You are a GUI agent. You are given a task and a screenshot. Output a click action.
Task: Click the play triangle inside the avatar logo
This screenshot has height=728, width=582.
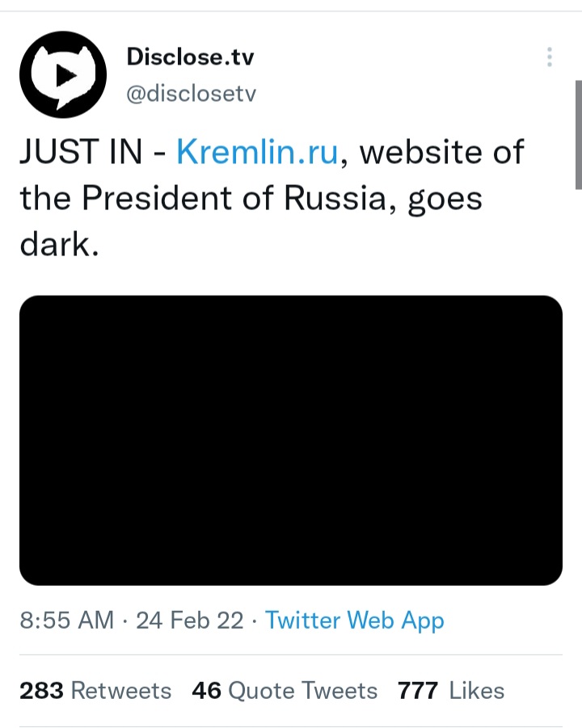pyautogui.click(x=65, y=75)
